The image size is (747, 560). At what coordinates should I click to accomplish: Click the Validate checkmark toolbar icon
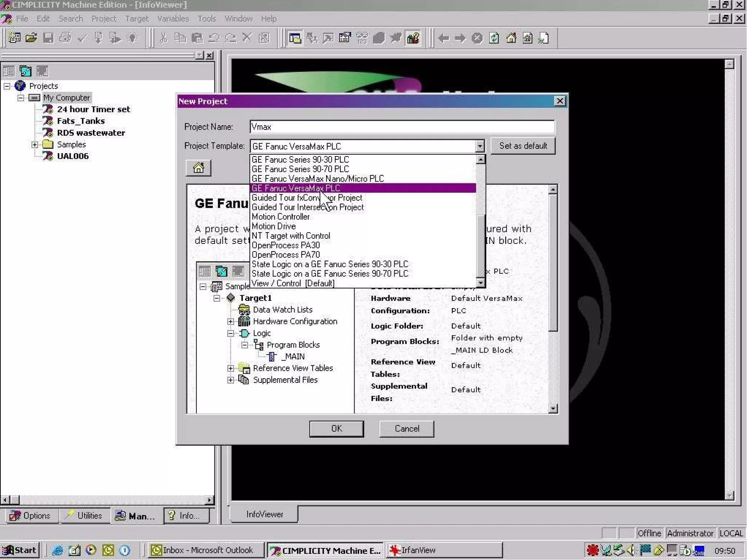82,38
